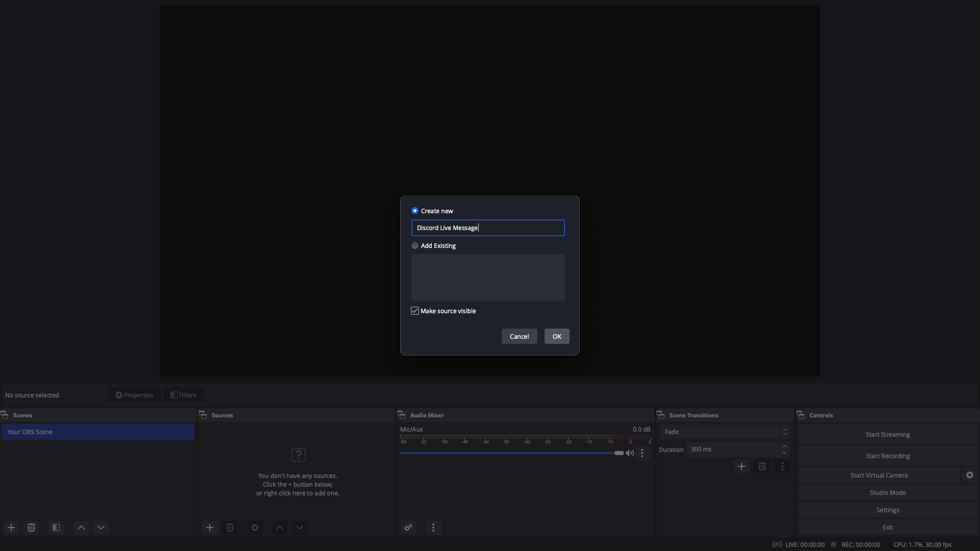This screenshot has height=551, width=980.
Task: Increase Duration with stepper up arrow
Action: [785, 446]
